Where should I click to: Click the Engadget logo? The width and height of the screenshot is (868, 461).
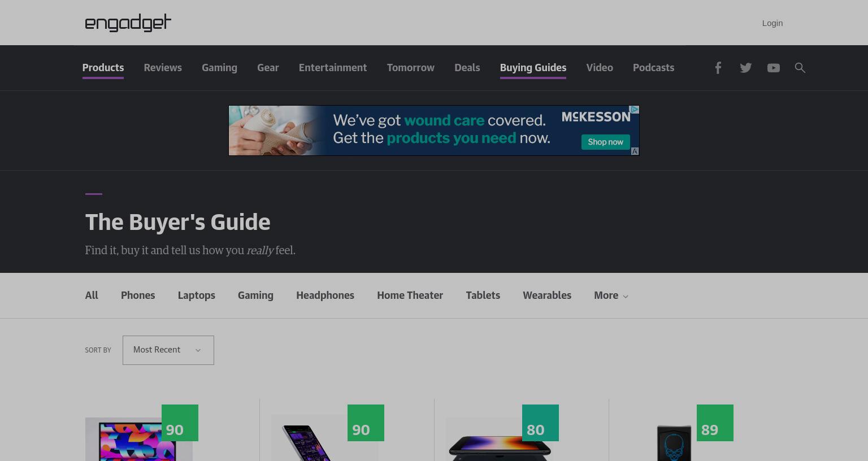[128, 23]
